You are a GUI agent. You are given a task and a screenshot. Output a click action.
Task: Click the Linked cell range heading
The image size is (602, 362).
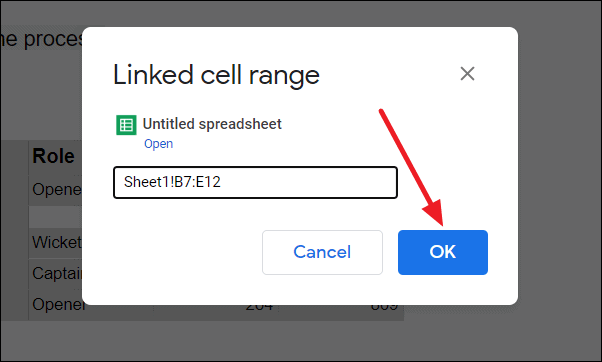tap(216, 75)
